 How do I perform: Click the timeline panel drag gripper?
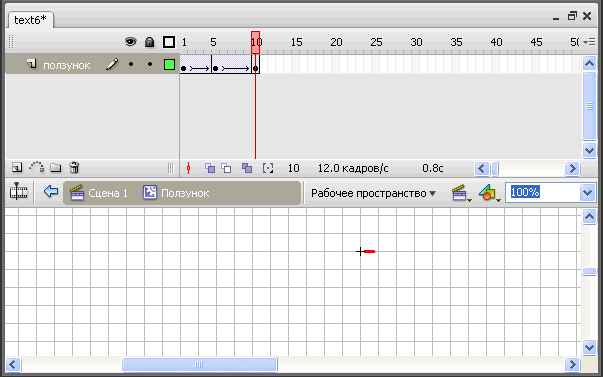point(11,42)
